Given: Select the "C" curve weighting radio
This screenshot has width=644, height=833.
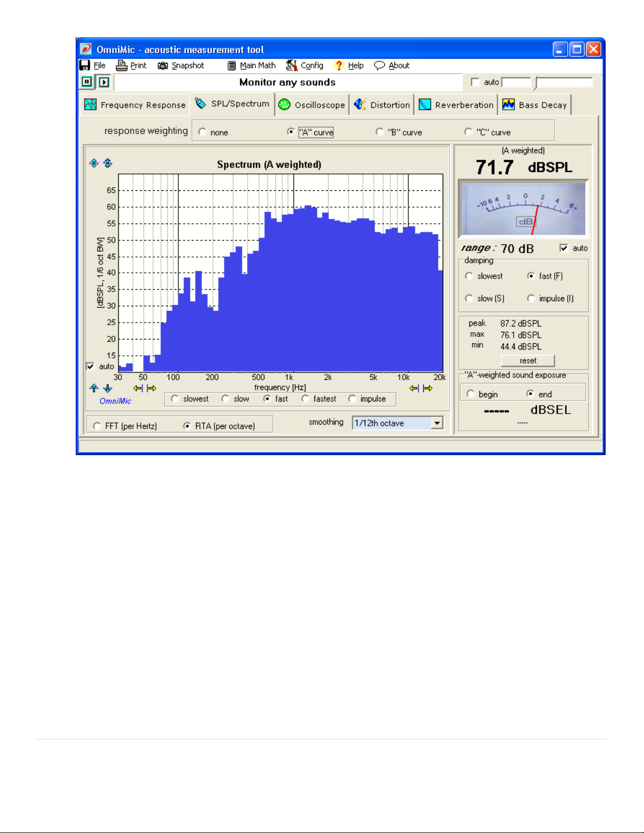Looking at the screenshot, I should click(468, 132).
